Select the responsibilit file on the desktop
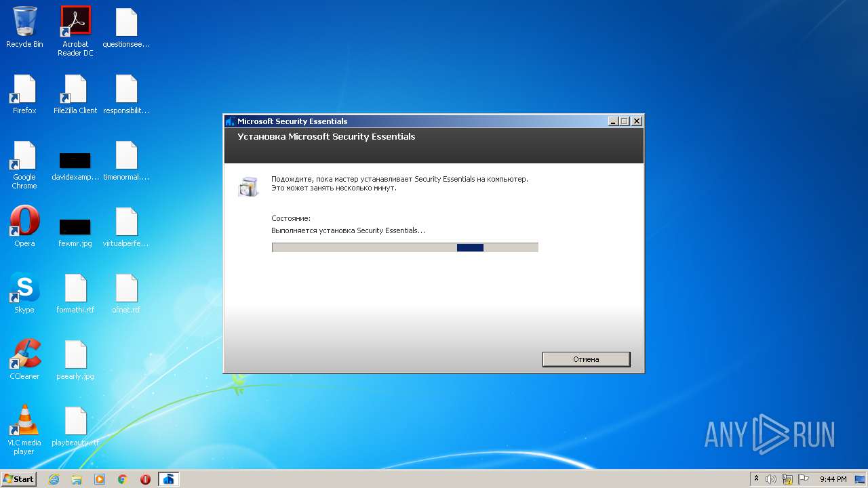Image resolution: width=868 pixels, height=488 pixels. tap(126, 94)
